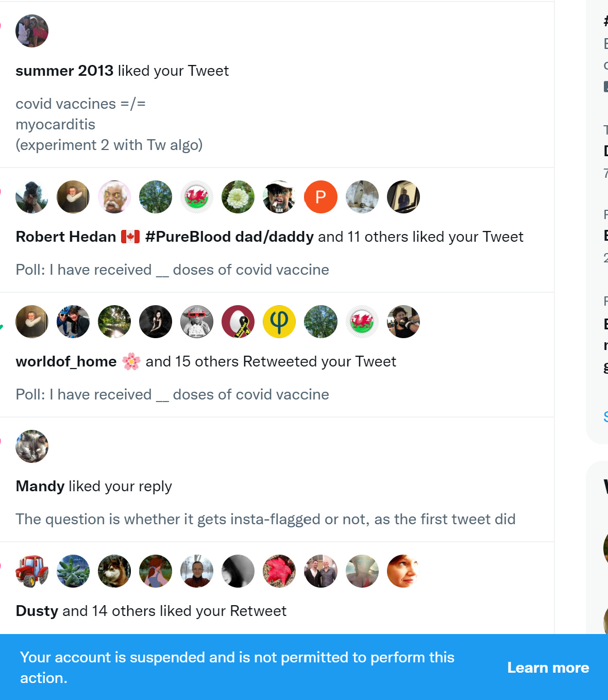This screenshot has height=700, width=608.
Task: Select the red maple leaf avatar
Action: click(279, 571)
